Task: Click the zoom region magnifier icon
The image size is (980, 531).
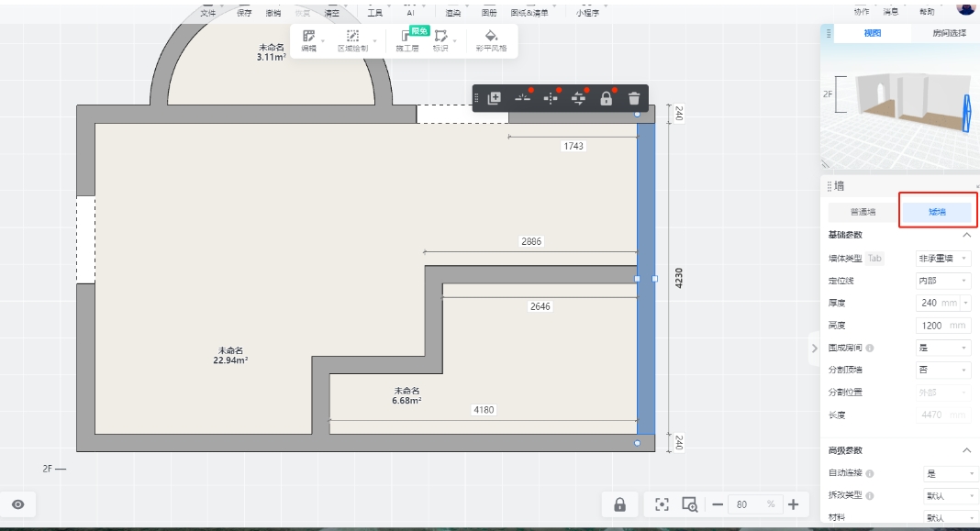Action: pos(690,504)
